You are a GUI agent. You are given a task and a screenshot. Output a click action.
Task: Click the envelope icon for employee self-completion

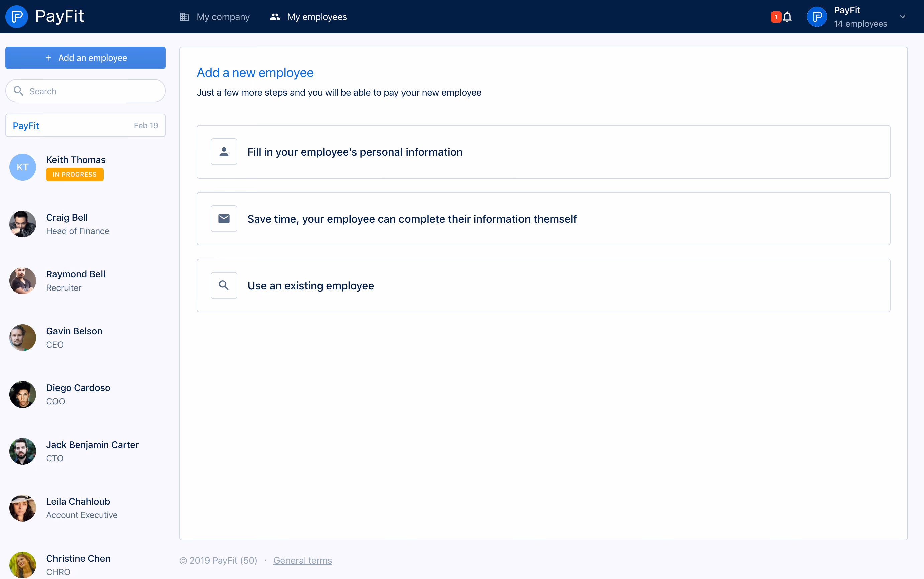point(224,219)
